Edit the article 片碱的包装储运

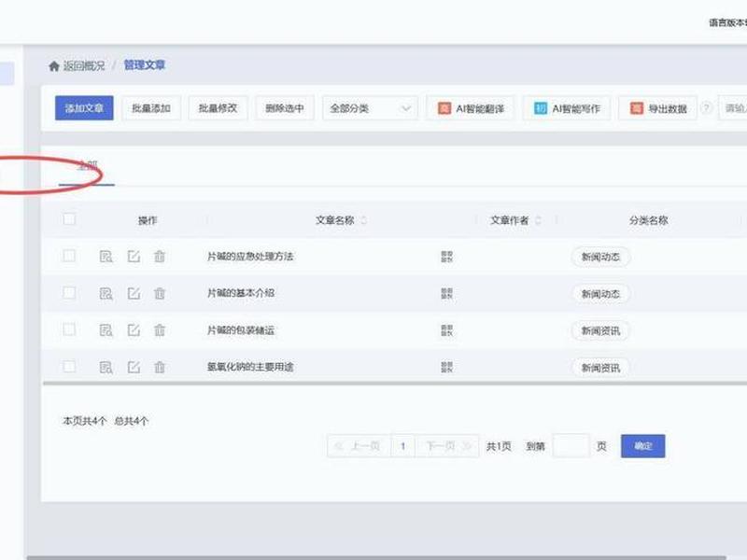point(134,330)
